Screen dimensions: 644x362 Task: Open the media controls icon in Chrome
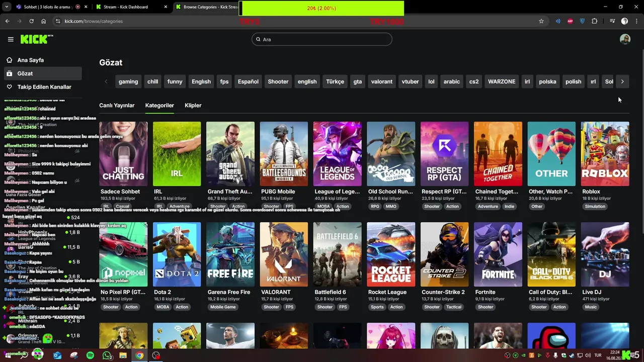click(x=612, y=21)
